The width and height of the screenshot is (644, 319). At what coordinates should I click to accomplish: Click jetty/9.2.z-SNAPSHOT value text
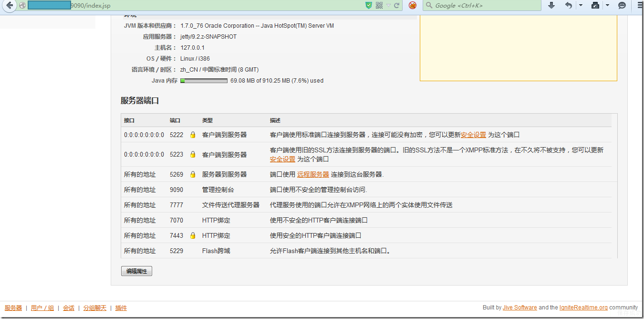(x=208, y=37)
